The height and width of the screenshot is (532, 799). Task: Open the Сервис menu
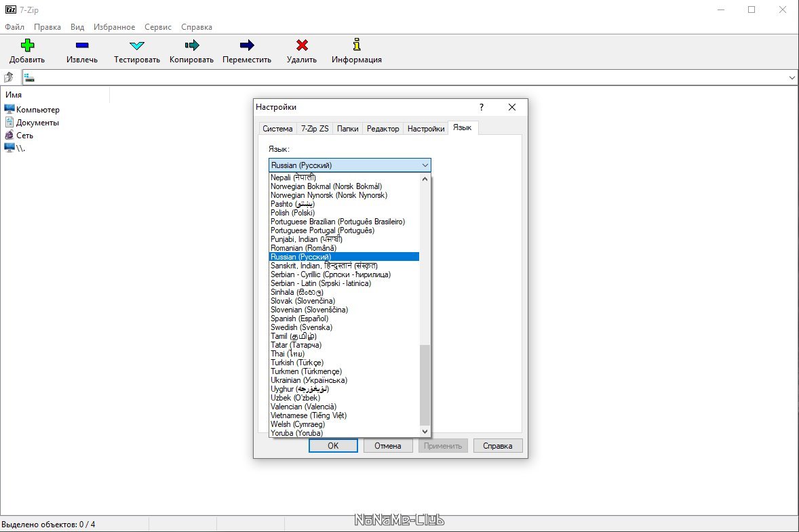[158, 27]
